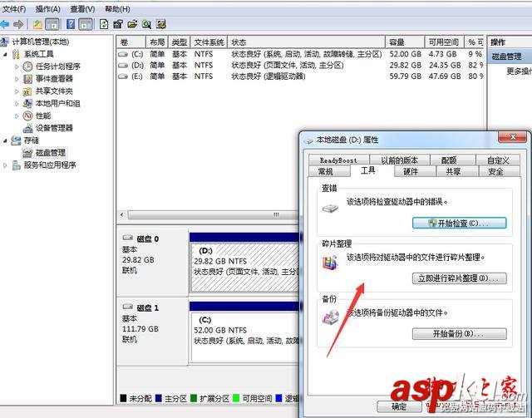Viewport: 532px width, 418px height.
Task: Select 共享文件夹 in the tree
Action: click(x=54, y=91)
